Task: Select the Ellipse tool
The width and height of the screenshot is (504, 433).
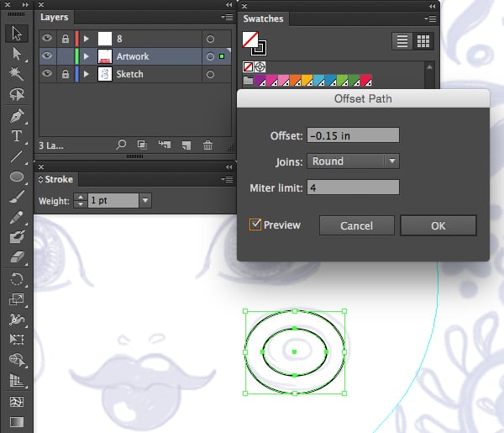Action: coord(17,177)
